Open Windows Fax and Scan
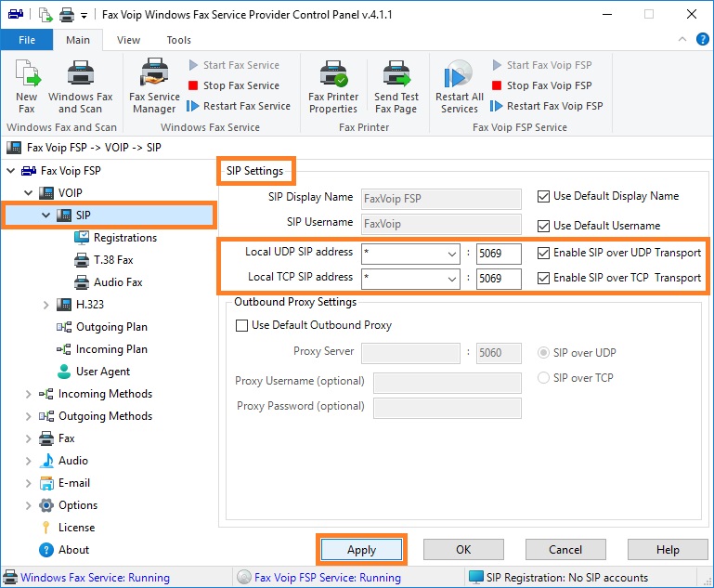Image resolution: width=714 pixels, height=588 pixels. pyautogui.click(x=81, y=86)
